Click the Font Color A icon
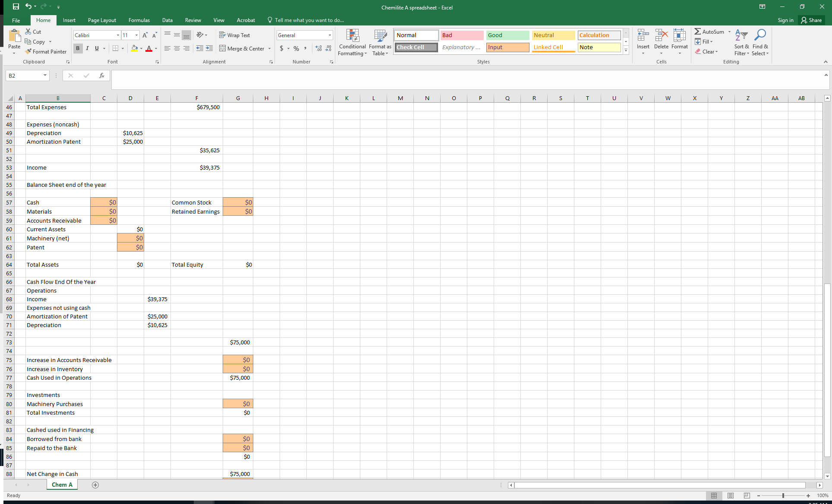Image resolution: width=832 pixels, height=504 pixels. (x=149, y=48)
